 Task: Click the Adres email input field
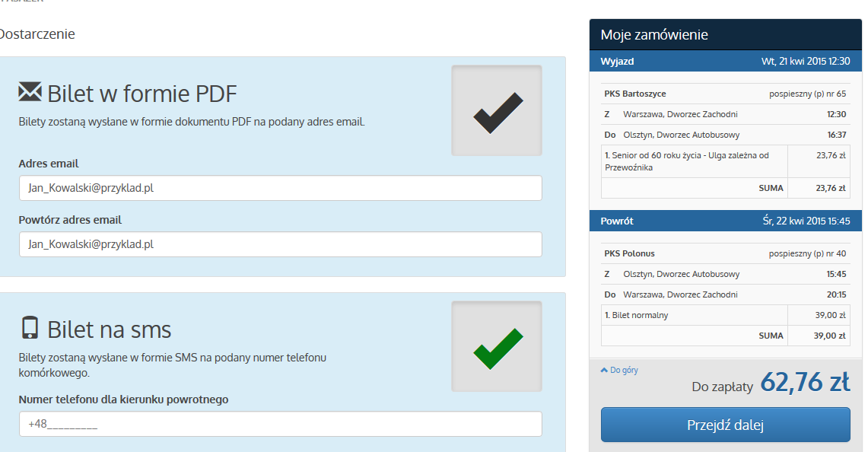(x=280, y=188)
